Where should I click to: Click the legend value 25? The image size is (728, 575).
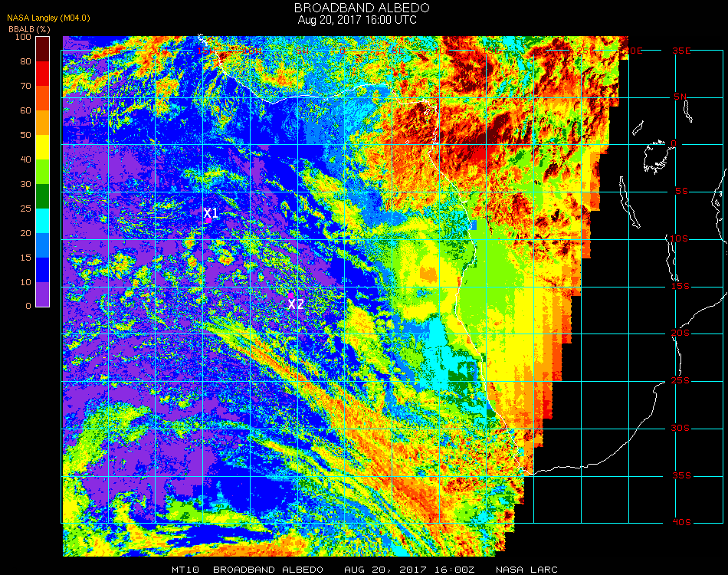point(25,209)
